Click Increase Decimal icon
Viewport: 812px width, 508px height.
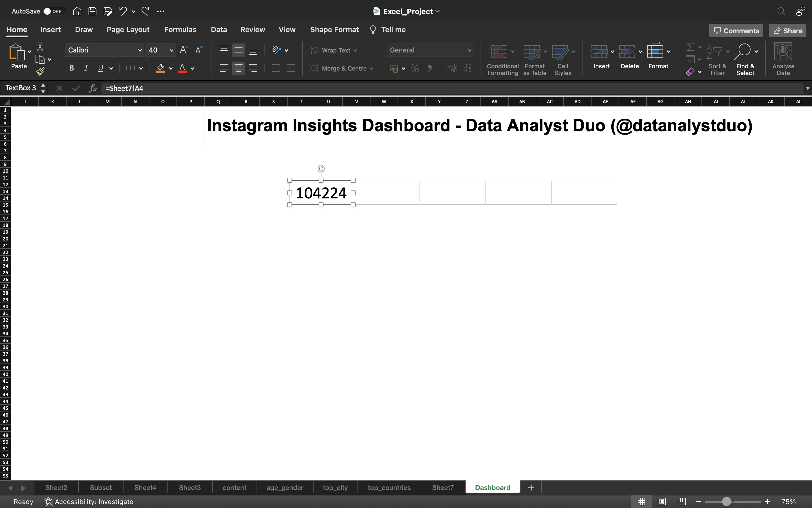[452, 69]
